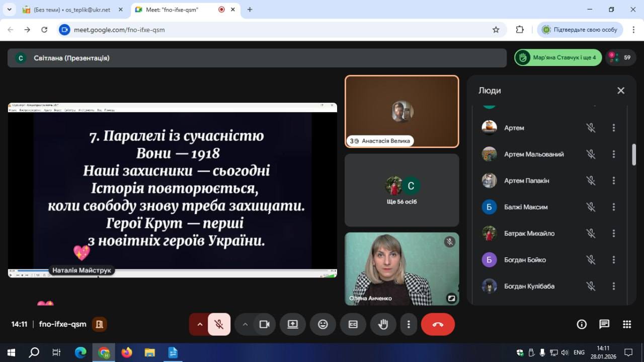
Task: Toggle the muted microphone button
Action: [x=219, y=325]
